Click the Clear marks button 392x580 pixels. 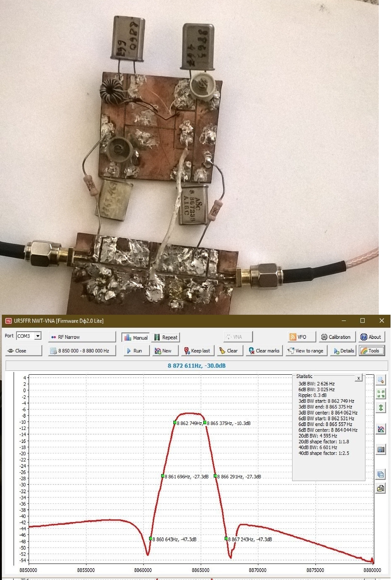(264, 351)
